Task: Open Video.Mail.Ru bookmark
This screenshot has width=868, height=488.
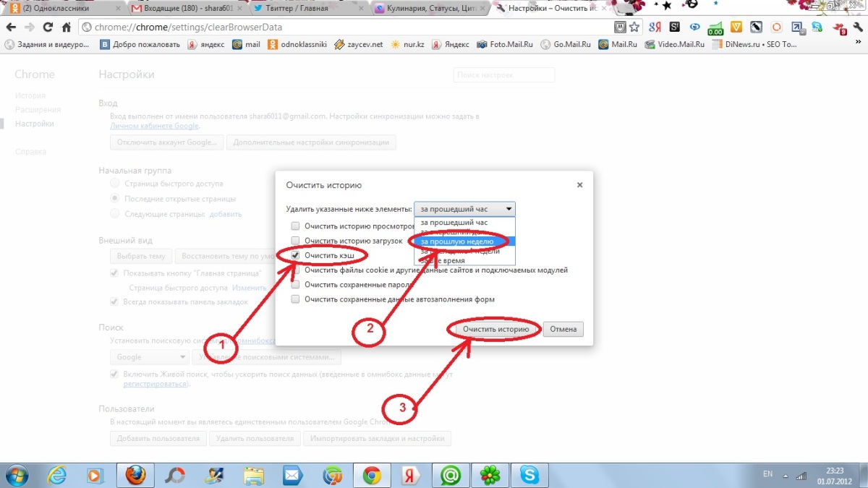Action: (x=676, y=44)
